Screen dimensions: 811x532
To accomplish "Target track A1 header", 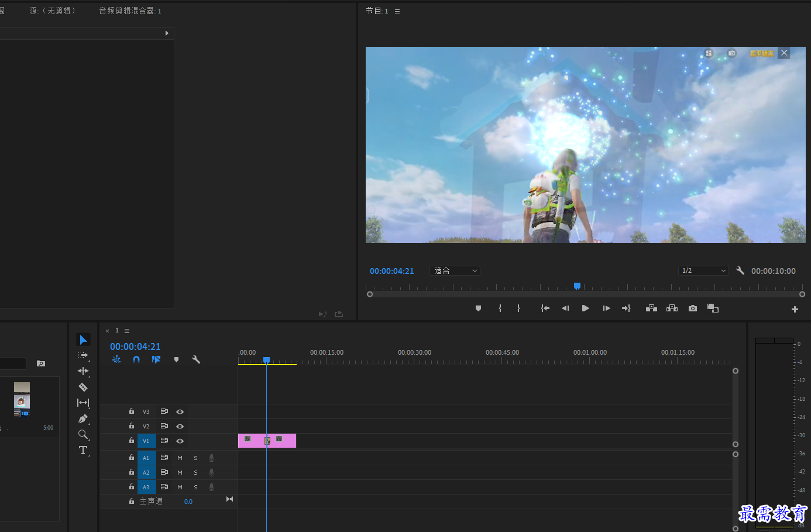I will coord(146,458).
